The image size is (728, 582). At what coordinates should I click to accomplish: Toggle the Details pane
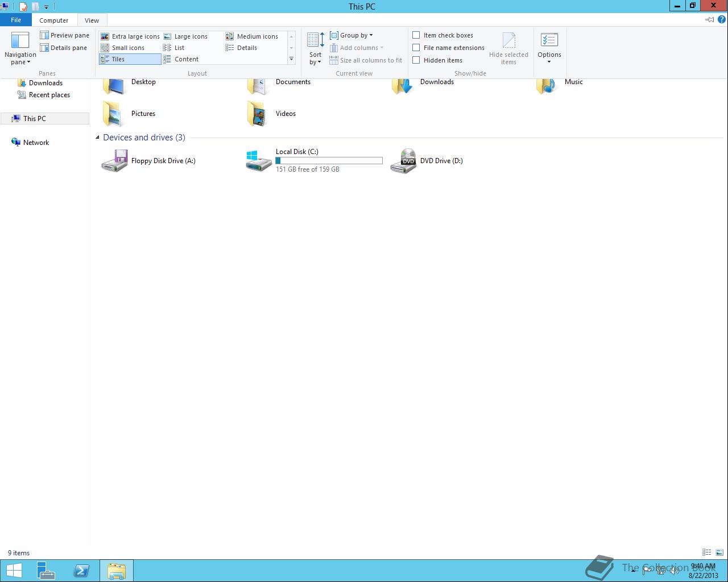pos(63,48)
